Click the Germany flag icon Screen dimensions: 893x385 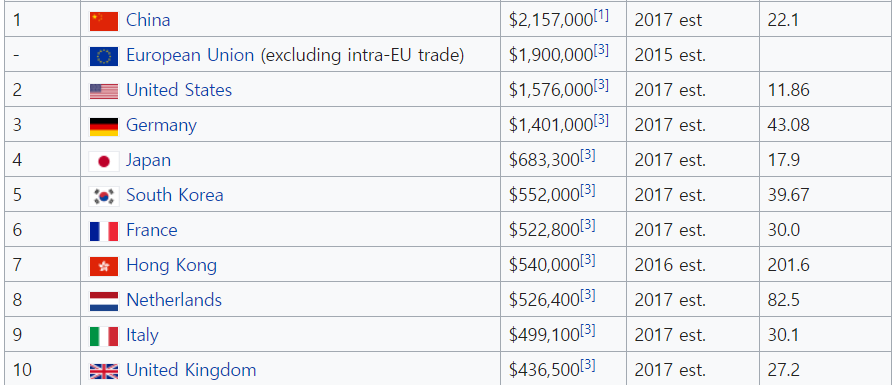tap(104, 126)
